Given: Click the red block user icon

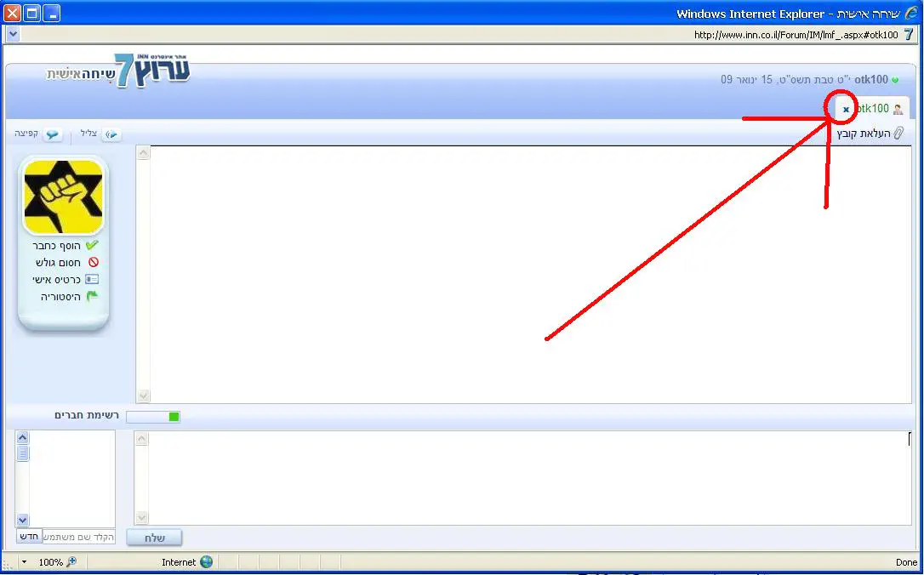Looking at the screenshot, I should 93,262.
